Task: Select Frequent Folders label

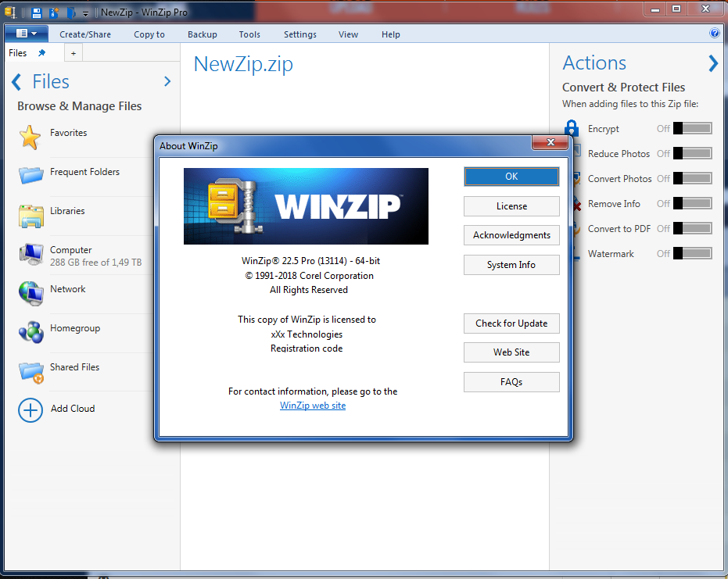Action: (x=84, y=172)
